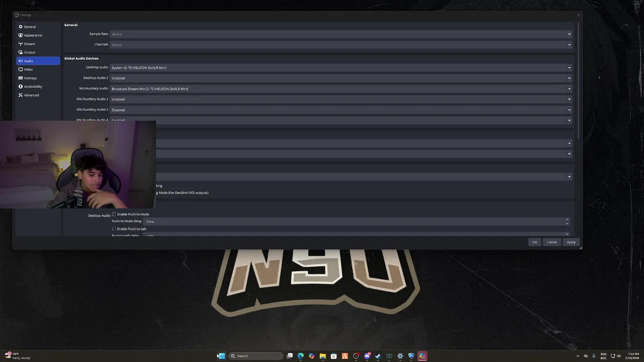Enable Push-to-talk for Desktop Audio
Image resolution: width=644 pixels, height=362 pixels.
(114, 229)
